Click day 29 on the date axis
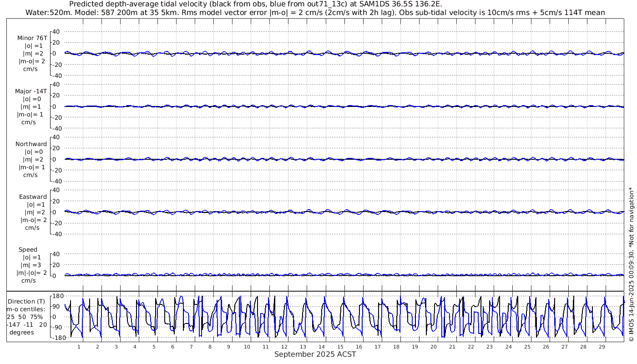This screenshot has width=637, height=364. click(x=602, y=347)
